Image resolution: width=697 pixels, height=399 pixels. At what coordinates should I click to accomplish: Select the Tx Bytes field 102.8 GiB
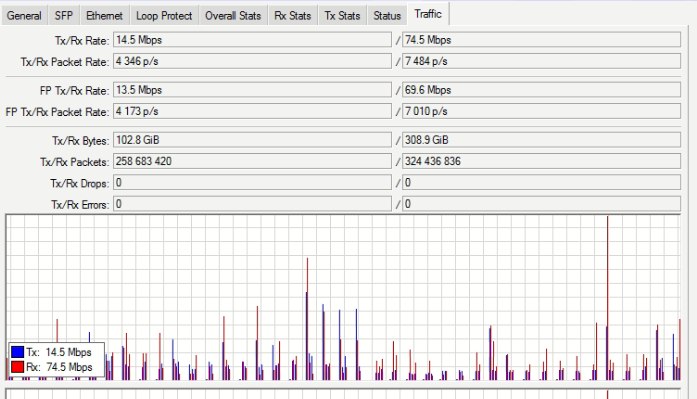click(x=252, y=140)
